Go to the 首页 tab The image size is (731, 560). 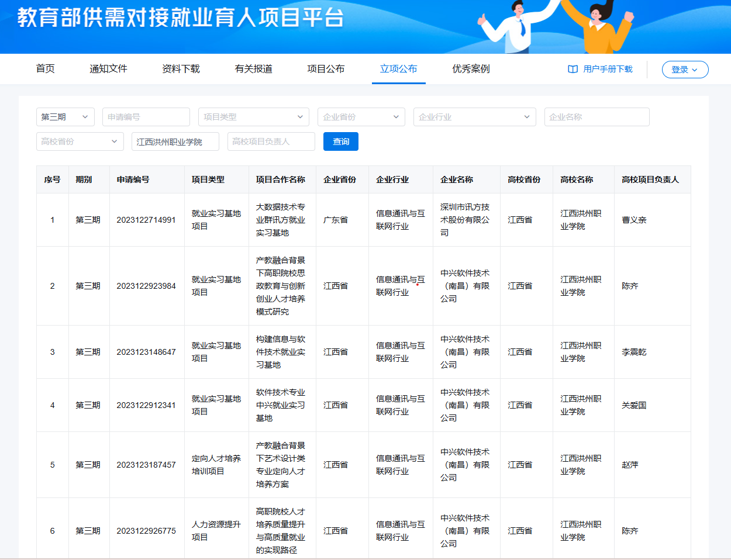(x=46, y=69)
